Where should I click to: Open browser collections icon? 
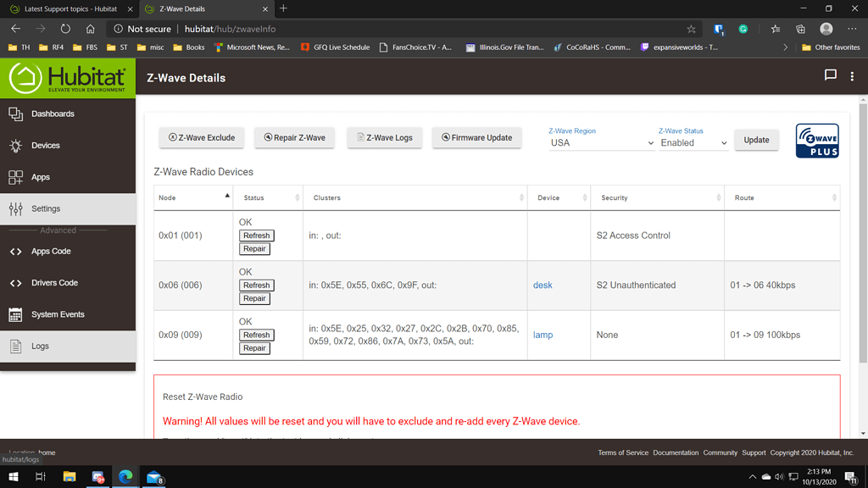[800, 30]
